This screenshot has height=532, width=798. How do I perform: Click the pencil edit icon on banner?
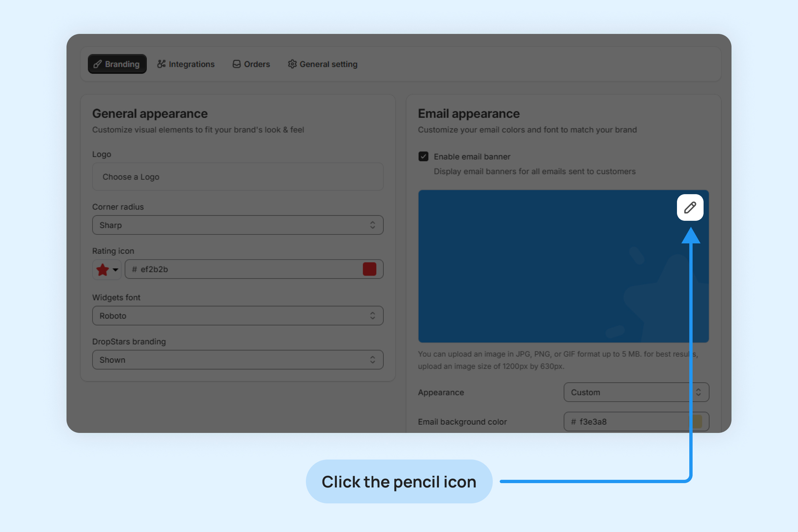690,207
